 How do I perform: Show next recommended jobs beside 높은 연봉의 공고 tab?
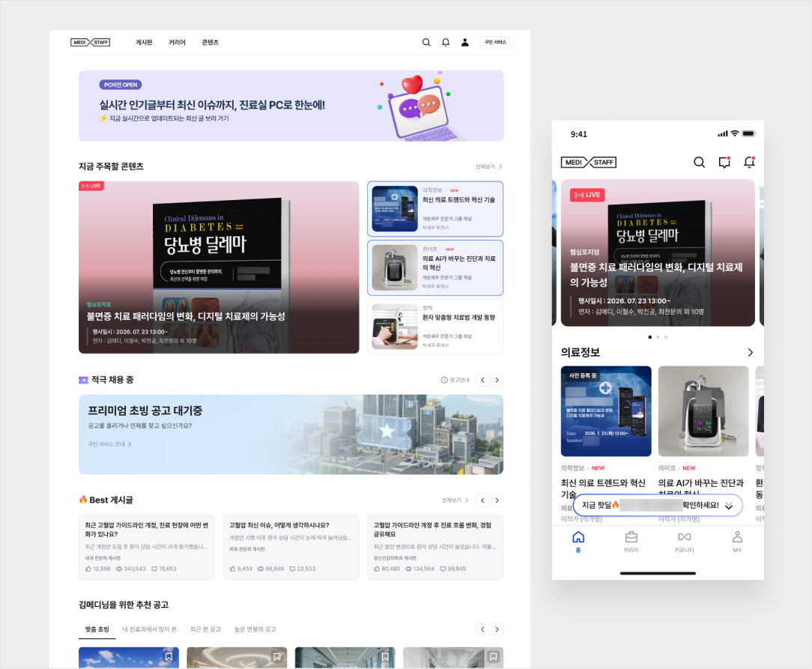tap(497, 629)
